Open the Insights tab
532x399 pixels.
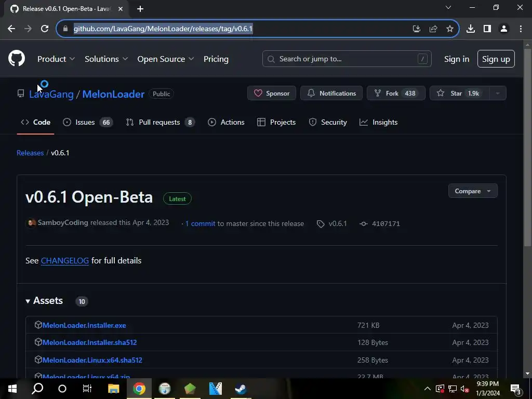[x=379, y=122]
